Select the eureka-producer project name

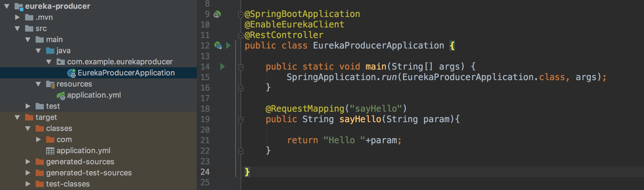58,6
